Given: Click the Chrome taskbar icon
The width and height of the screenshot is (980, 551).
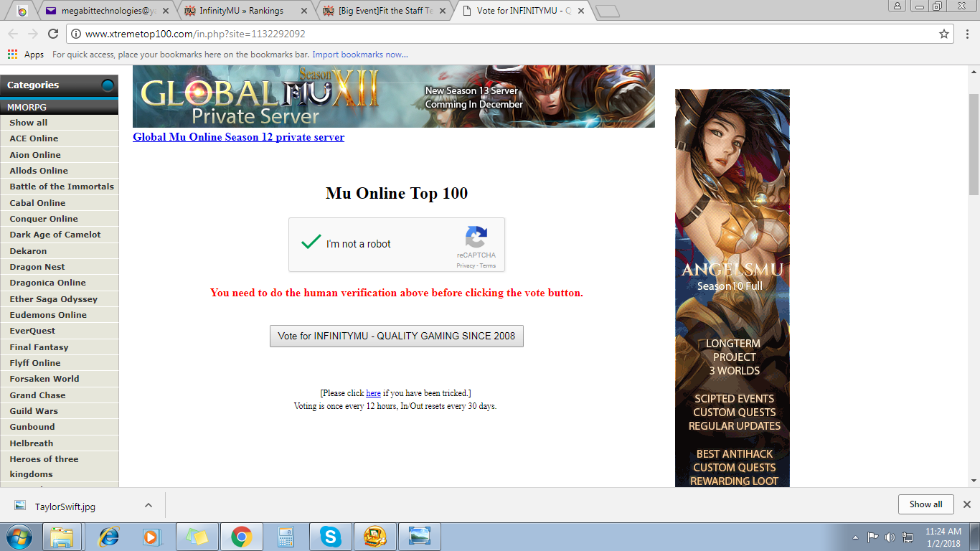Looking at the screenshot, I should point(241,537).
